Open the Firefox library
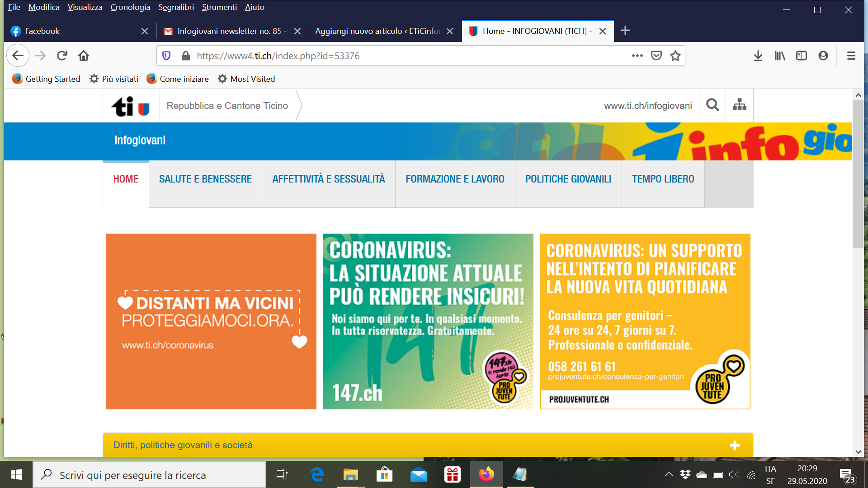The width and height of the screenshot is (868, 488). coord(780,56)
